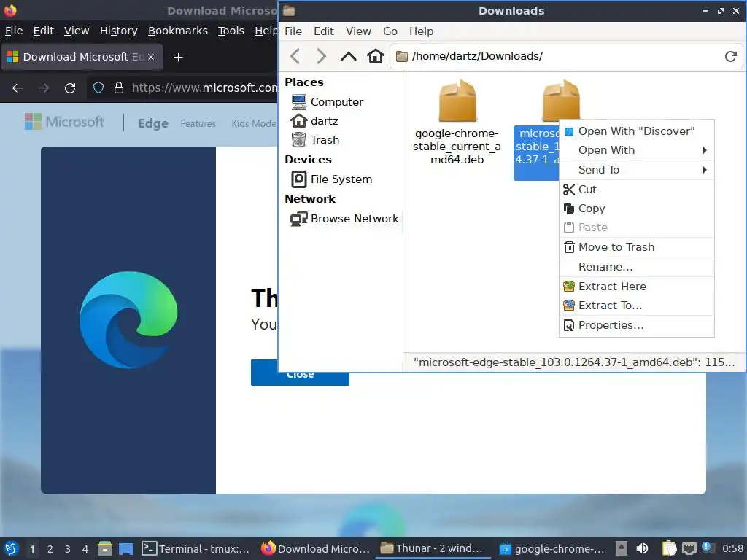Choose Move to Trash in context menu
Screen dimensions: 747x560
coord(636,247)
